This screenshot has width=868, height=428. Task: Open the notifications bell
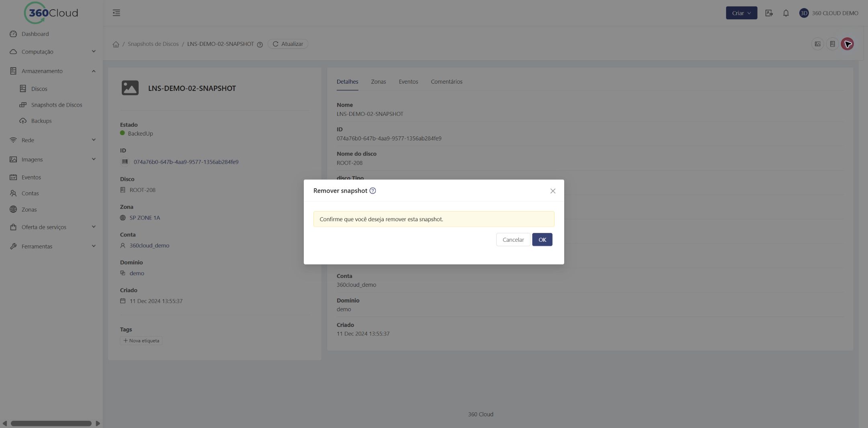pos(786,13)
